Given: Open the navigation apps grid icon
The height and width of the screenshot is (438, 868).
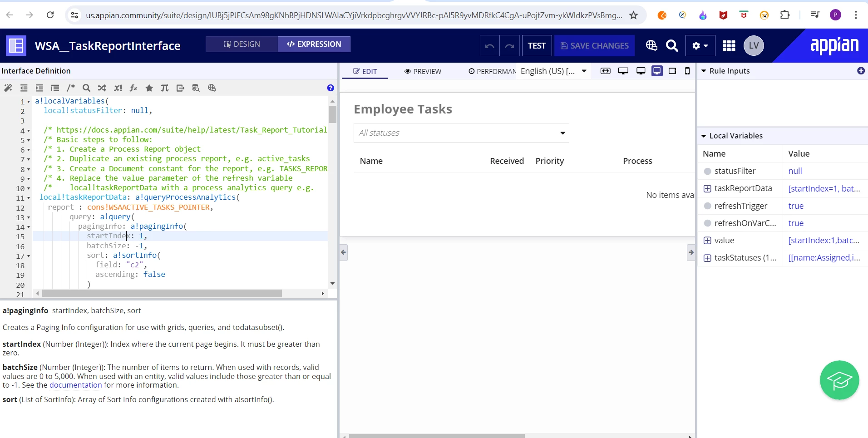Looking at the screenshot, I should tap(729, 46).
